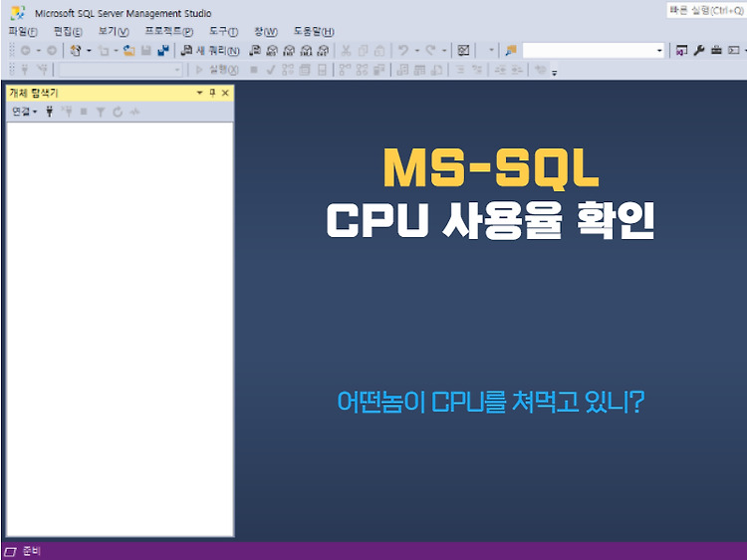Toggle auto-hide pin on 개체 탐색기 panel

(212, 93)
